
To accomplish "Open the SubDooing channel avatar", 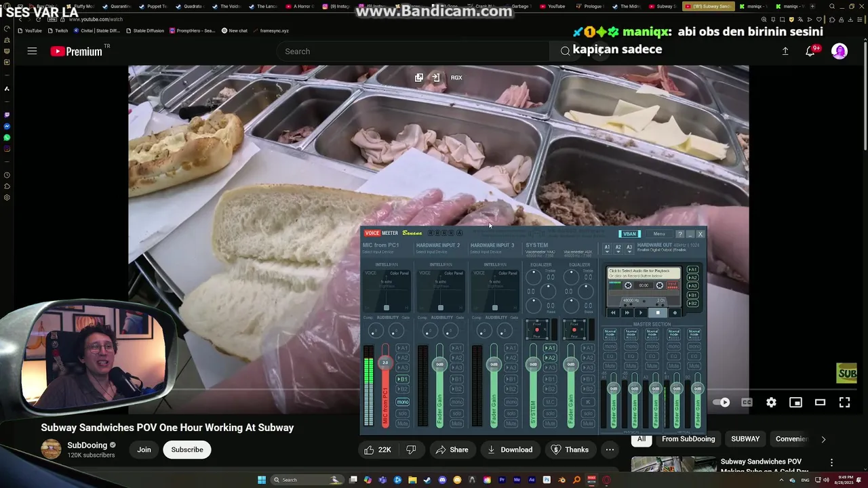I will 51,449.
